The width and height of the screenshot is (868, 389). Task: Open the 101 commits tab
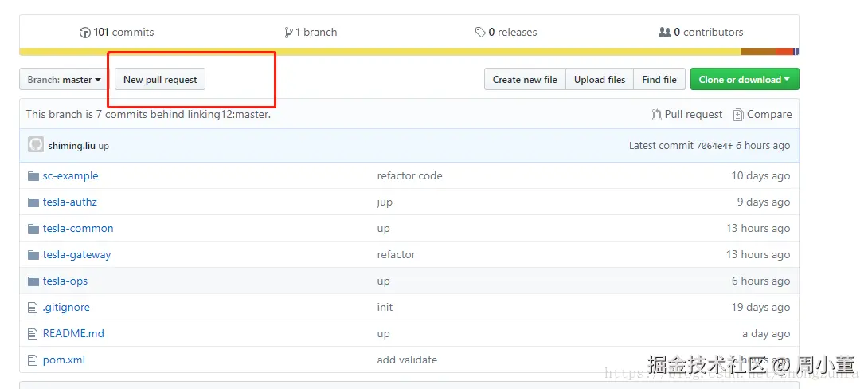click(117, 32)
